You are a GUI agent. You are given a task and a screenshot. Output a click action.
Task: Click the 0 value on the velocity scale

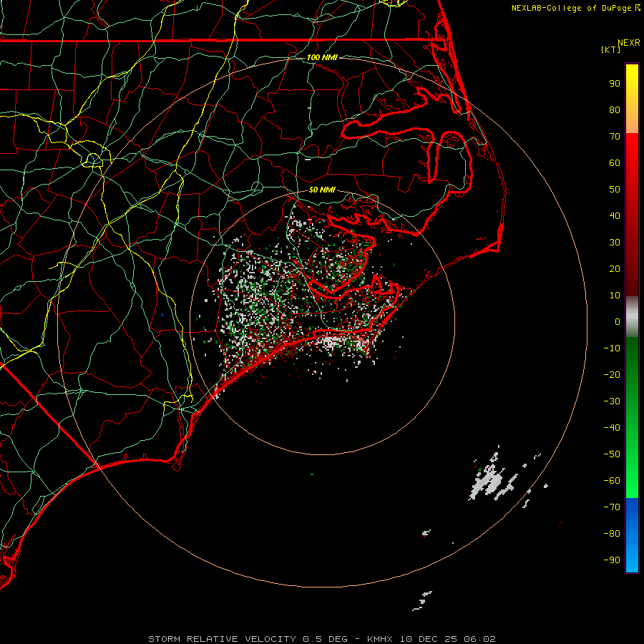tap(616, 322)
